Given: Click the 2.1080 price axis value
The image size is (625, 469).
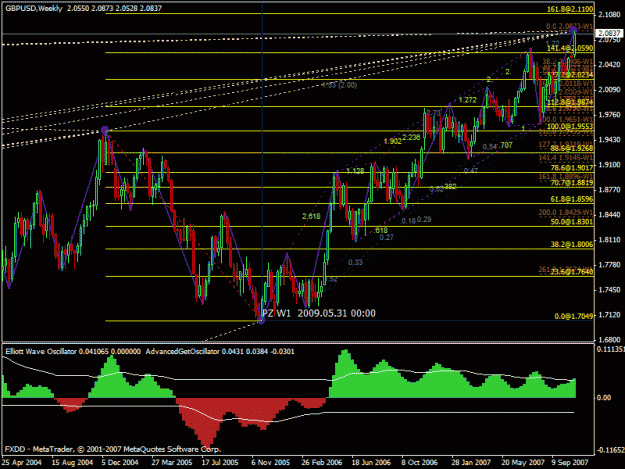Looking at the screenshot, I should pos(609,15).
